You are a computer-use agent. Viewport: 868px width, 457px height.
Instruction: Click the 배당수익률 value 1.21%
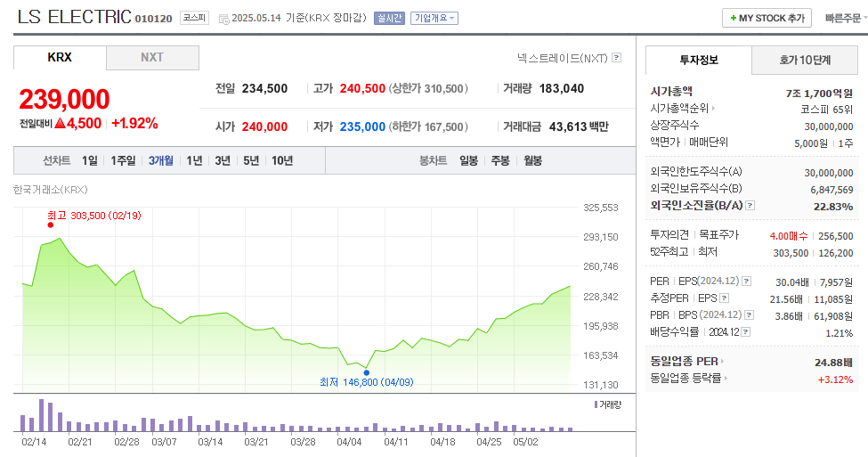point(840,333)
